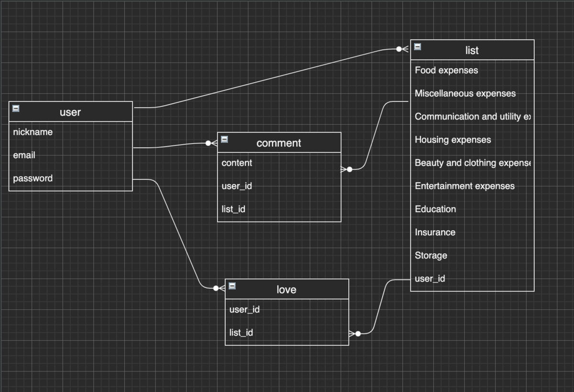Screen dimensions: 574x392
Task: Select the Storage row in list
Action: [473, 255]
